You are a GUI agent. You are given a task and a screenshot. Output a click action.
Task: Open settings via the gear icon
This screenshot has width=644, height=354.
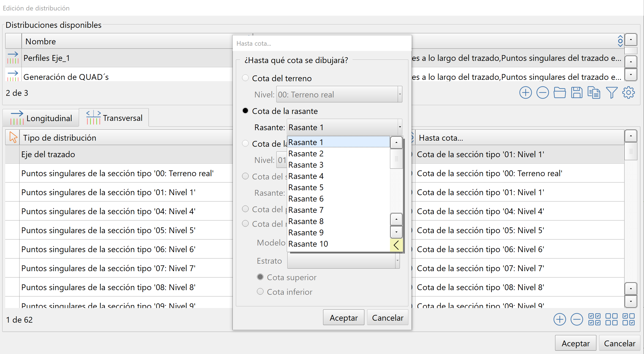pos(629,93)
